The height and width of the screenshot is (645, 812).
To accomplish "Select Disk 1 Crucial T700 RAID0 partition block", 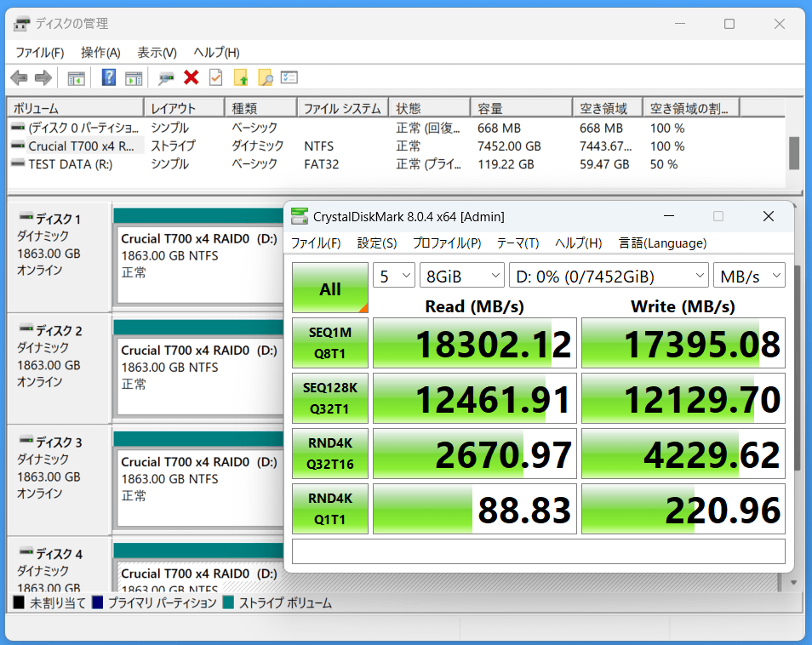I will pos(200,265).
